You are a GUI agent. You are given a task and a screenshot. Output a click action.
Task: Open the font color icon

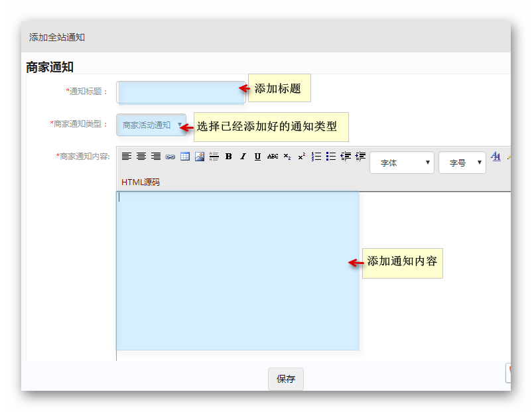tap(496, 156)
